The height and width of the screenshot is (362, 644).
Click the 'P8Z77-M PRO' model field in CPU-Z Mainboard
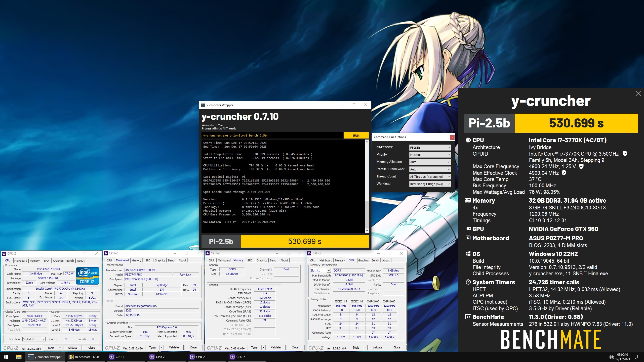[148, 275]
